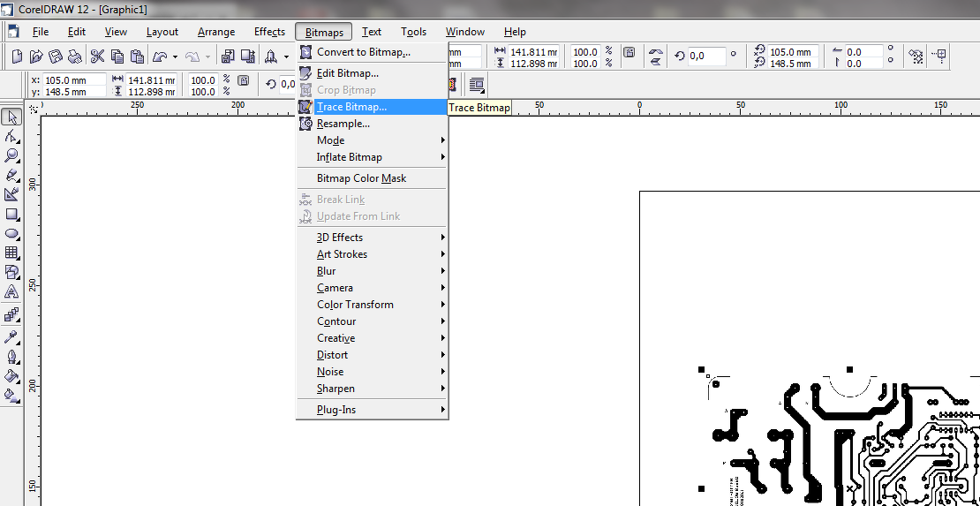
Task: Expand the 3D Effects submenu
Action: [x=372, y=237]
